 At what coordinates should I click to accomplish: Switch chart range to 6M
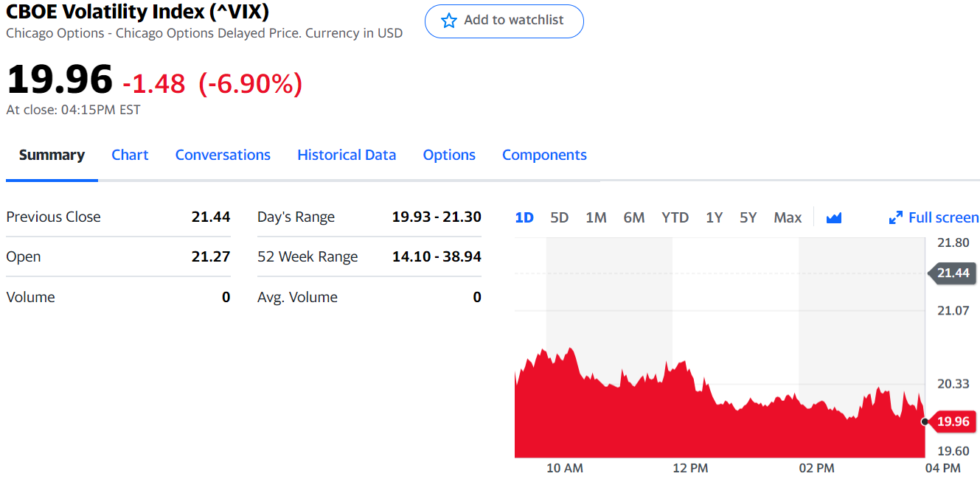(634, 217)
